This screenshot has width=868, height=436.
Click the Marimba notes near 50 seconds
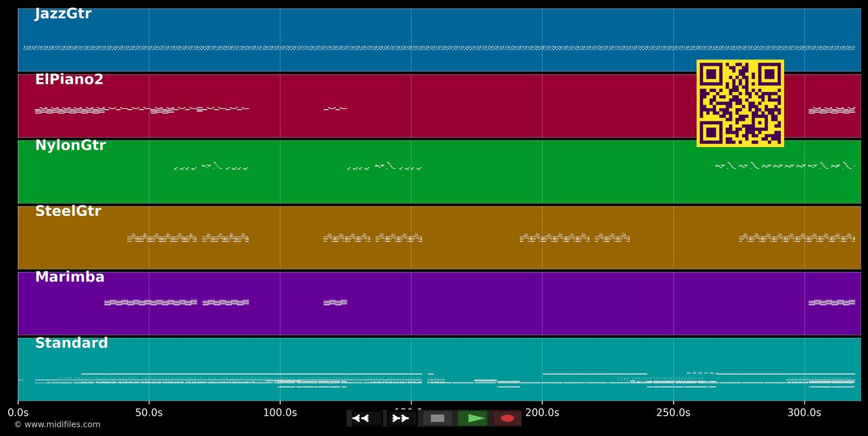pyautogui.click(x=150, y=302)
